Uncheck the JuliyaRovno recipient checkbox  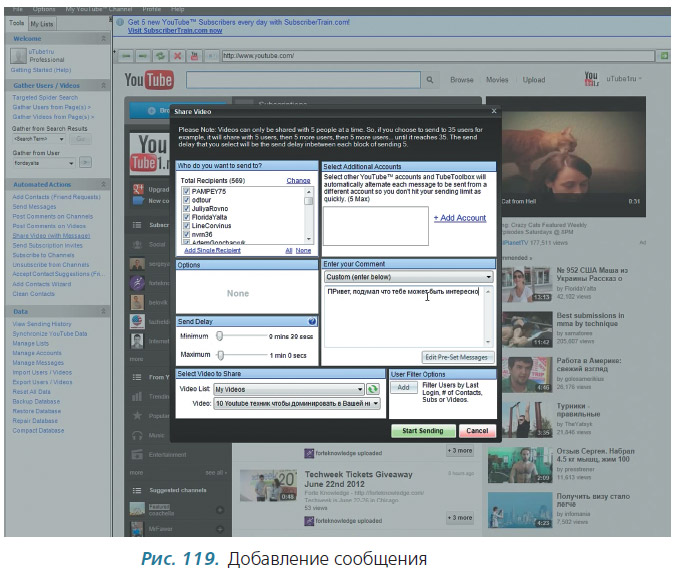coord(187,209)
